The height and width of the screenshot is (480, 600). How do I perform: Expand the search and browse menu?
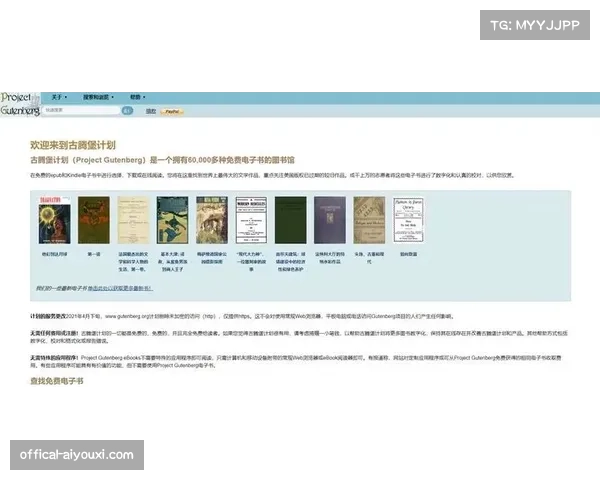tap(98, 97)
